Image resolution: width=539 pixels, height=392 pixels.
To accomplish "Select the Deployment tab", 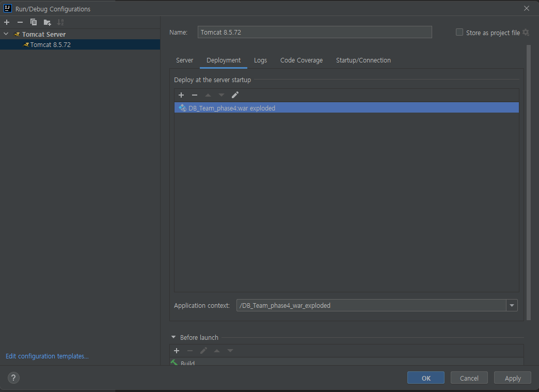I will (224, 60).
